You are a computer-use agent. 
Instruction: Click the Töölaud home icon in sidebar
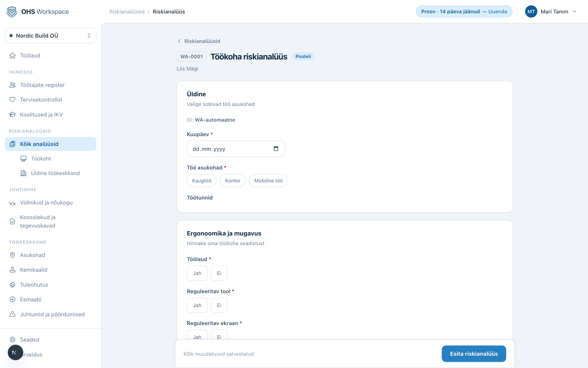[12, 55]
